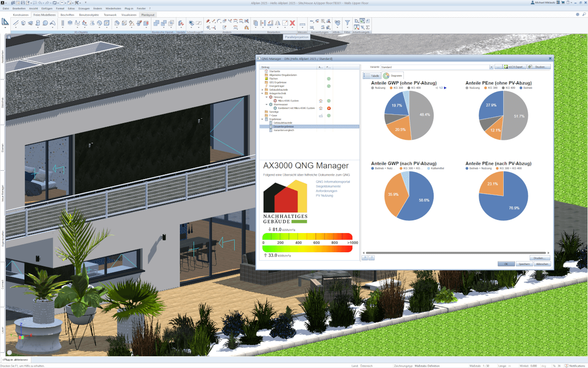Switch to the Tabelle tab
The height and width of the screenshot is (368, 588).
(372, 76)
